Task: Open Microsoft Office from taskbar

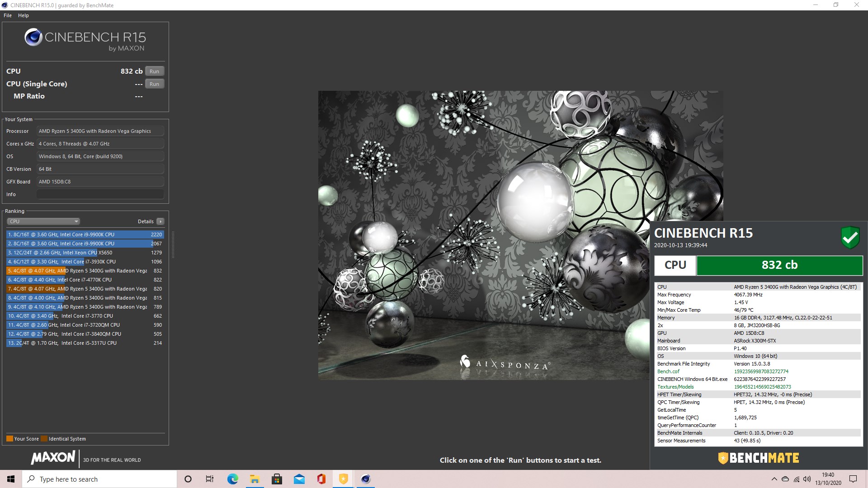Action: pos(321,479)
